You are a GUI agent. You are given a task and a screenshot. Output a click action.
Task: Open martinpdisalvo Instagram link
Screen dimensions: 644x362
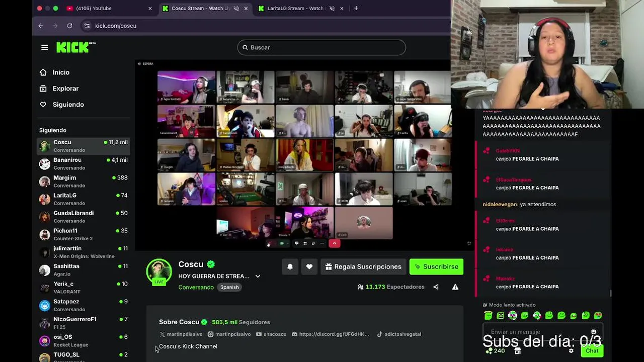coord(229,334)
